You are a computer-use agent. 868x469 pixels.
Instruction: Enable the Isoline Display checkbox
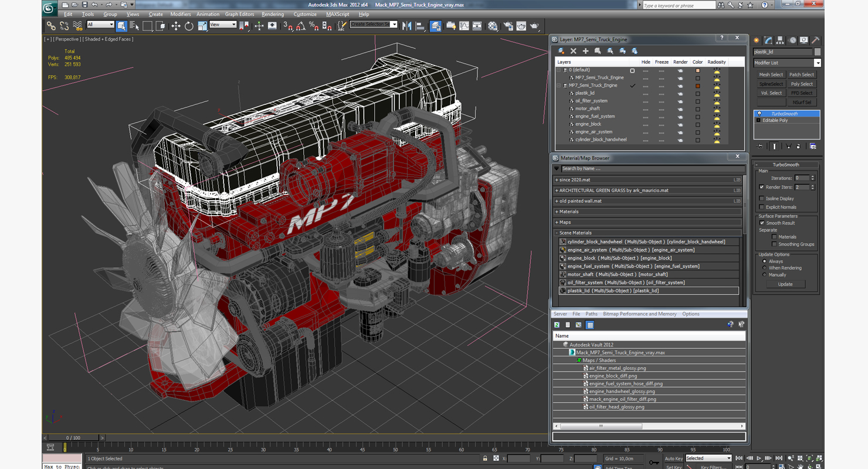tap(762, 199)
